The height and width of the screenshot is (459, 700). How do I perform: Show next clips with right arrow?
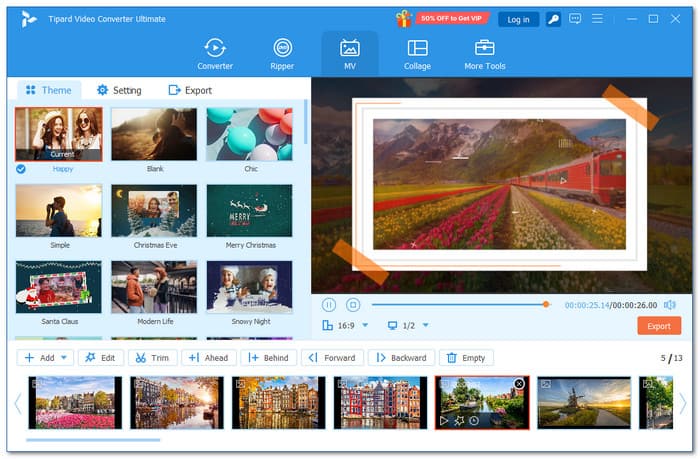(683, 403)
